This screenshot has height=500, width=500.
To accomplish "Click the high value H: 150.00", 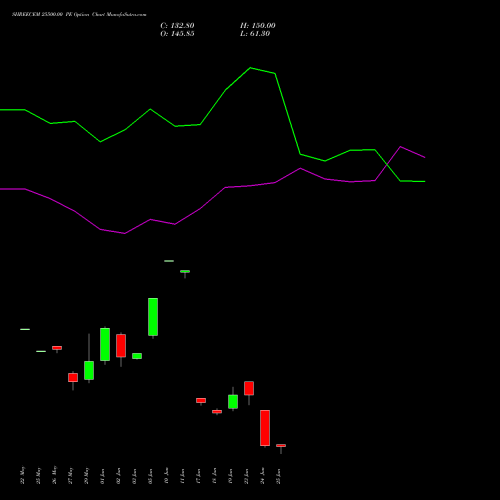I will point(258,26).
